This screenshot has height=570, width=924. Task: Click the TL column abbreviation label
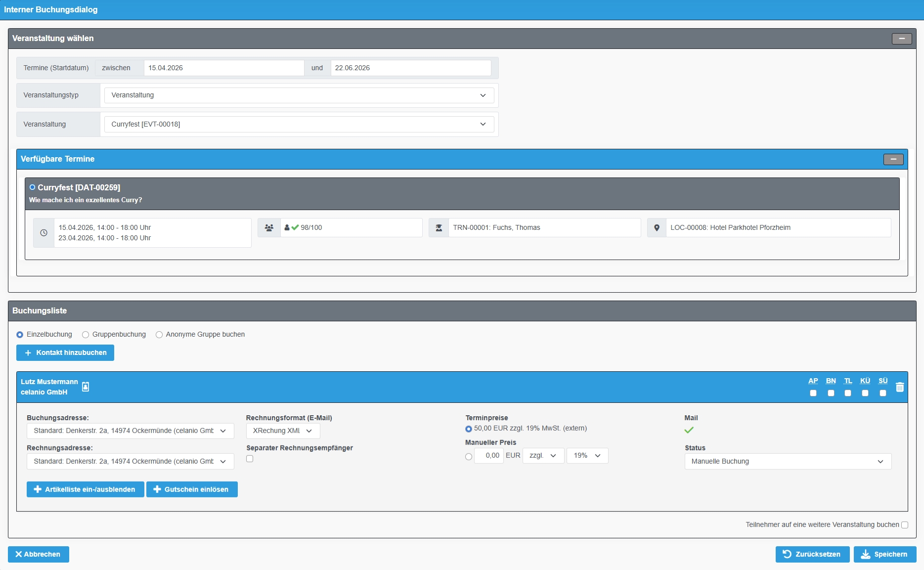point(848,381)
